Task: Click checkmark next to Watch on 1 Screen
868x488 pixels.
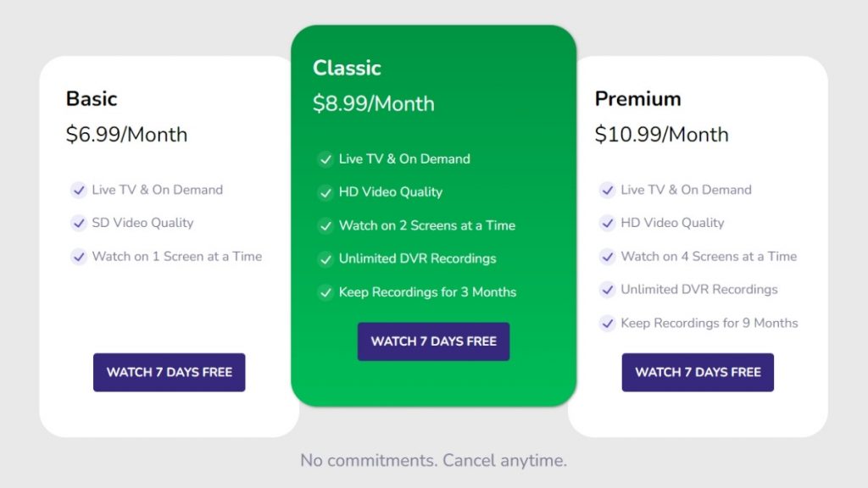Action: click(x=79, y=257)
